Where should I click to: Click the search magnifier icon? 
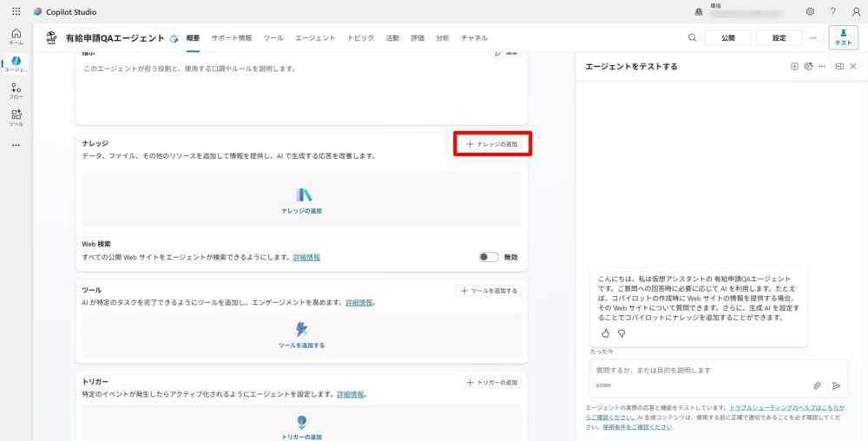(692, 37)
